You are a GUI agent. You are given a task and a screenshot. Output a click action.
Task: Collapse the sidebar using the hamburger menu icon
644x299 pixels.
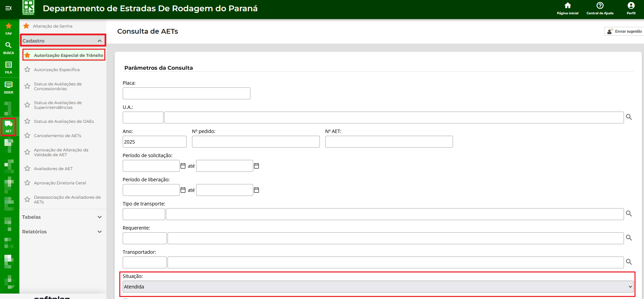(8, 8)
